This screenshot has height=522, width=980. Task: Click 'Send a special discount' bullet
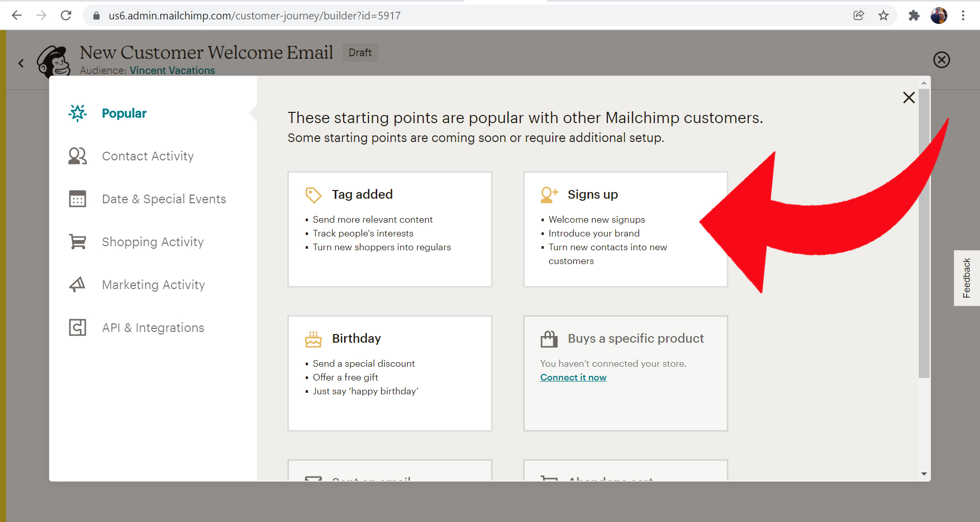[x=364, y=364]
